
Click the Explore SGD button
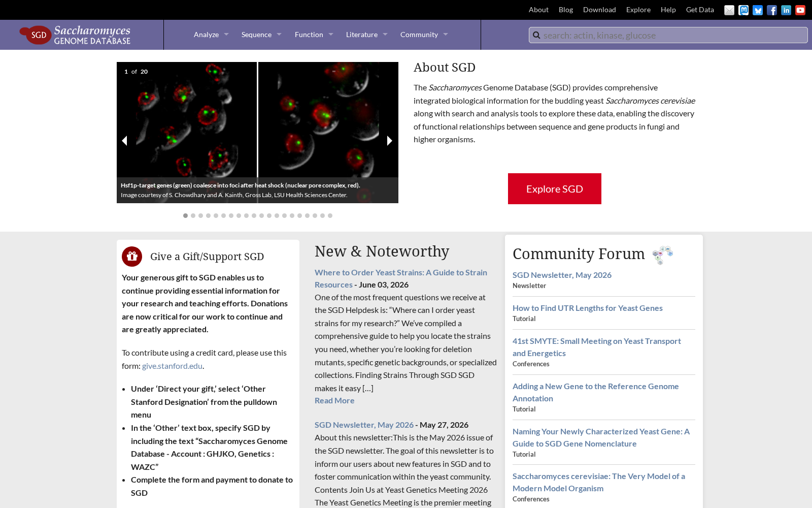(x=555, y=189)
